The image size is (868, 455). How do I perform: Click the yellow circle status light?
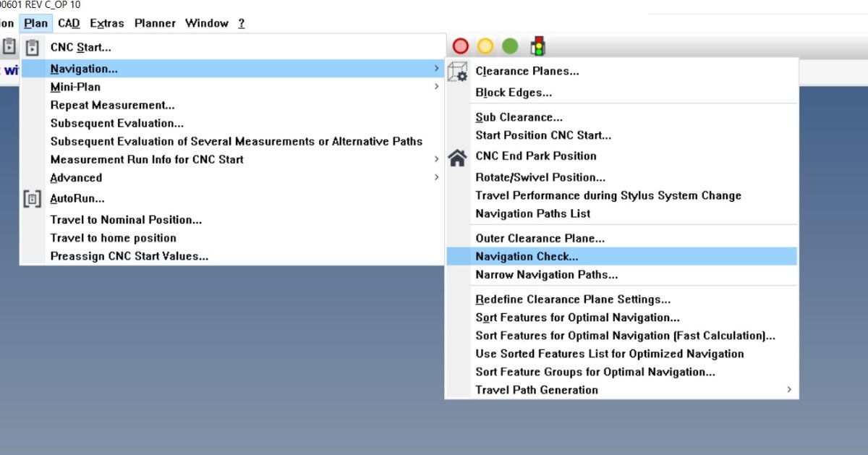(x=485, y=46)
